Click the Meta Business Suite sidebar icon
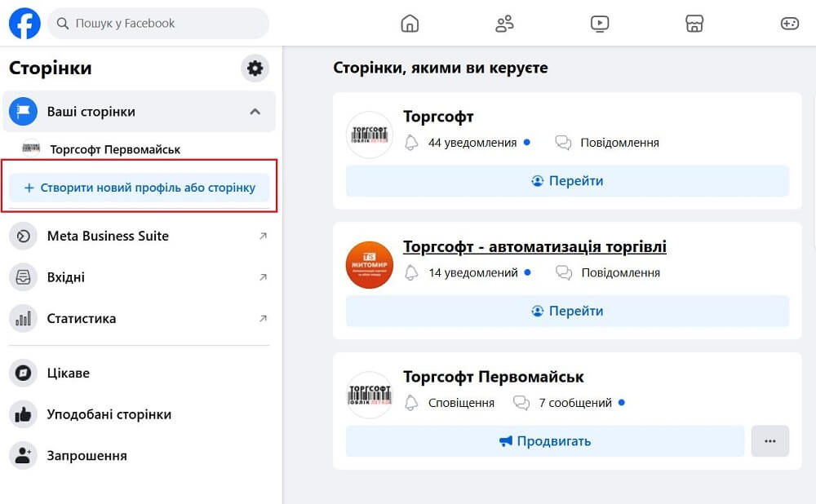This screenshot has height=504, width=816. pyautogui.click(x=24, y=236)
